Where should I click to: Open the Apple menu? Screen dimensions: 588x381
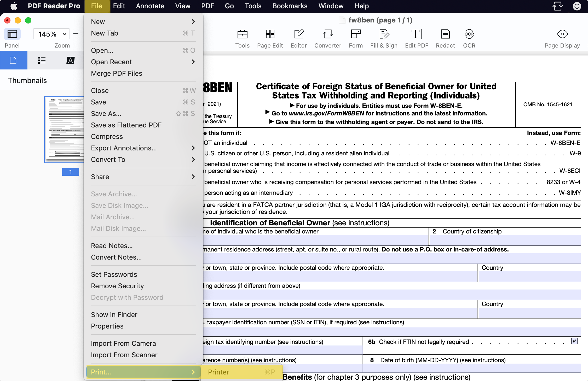tap(14, 6)
